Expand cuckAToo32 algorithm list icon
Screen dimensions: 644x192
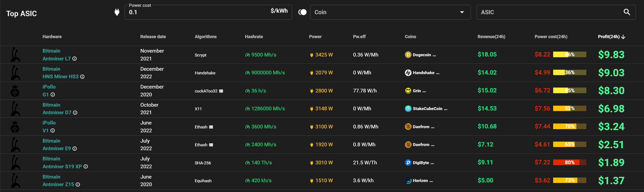[x=221, y=91]
